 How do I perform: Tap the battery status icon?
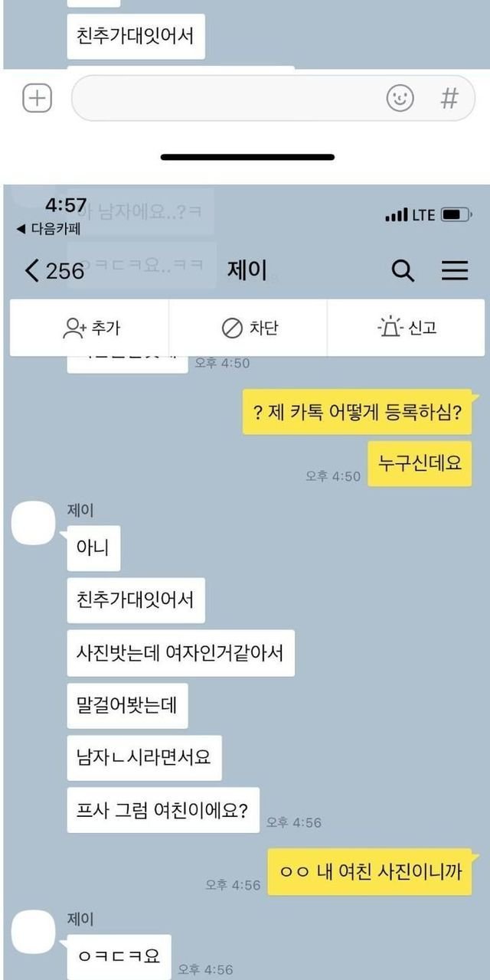(456, 215)
